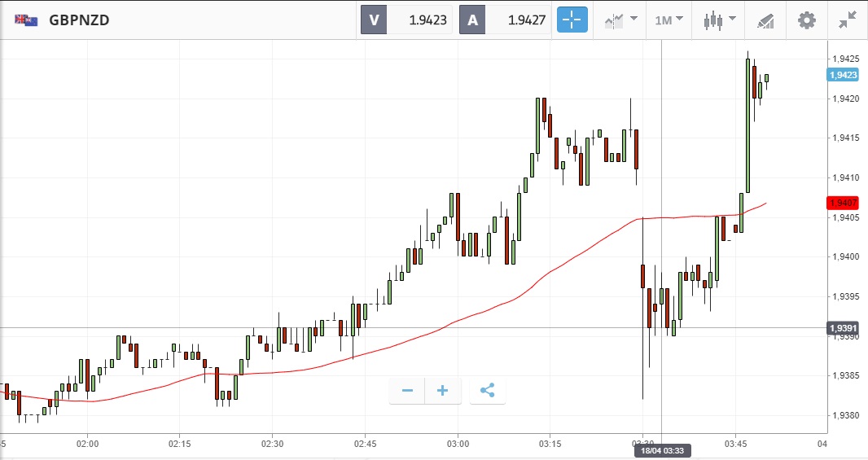
Task: Click the red moving average 1,9407 label
Action: (x=843, y=203)
